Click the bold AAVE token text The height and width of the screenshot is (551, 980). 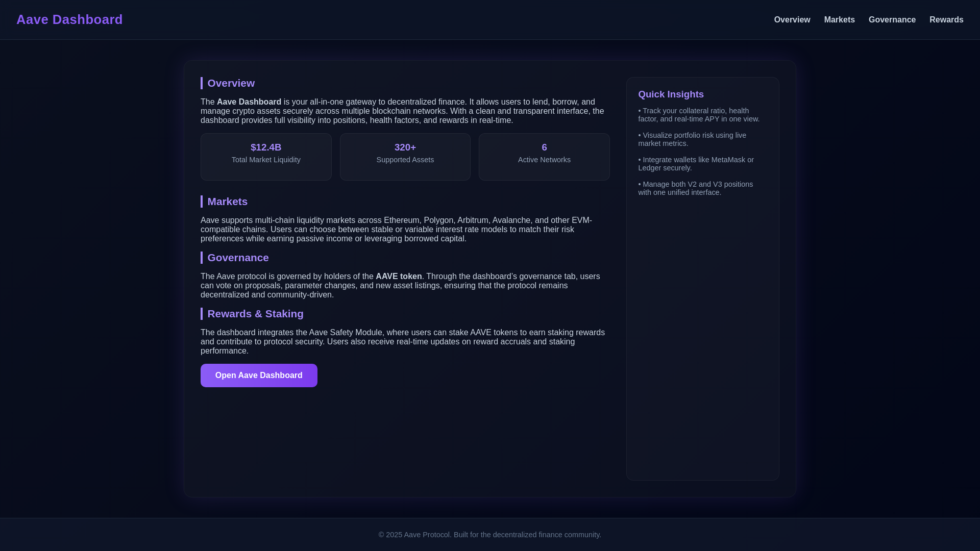[x=399, y=277]
